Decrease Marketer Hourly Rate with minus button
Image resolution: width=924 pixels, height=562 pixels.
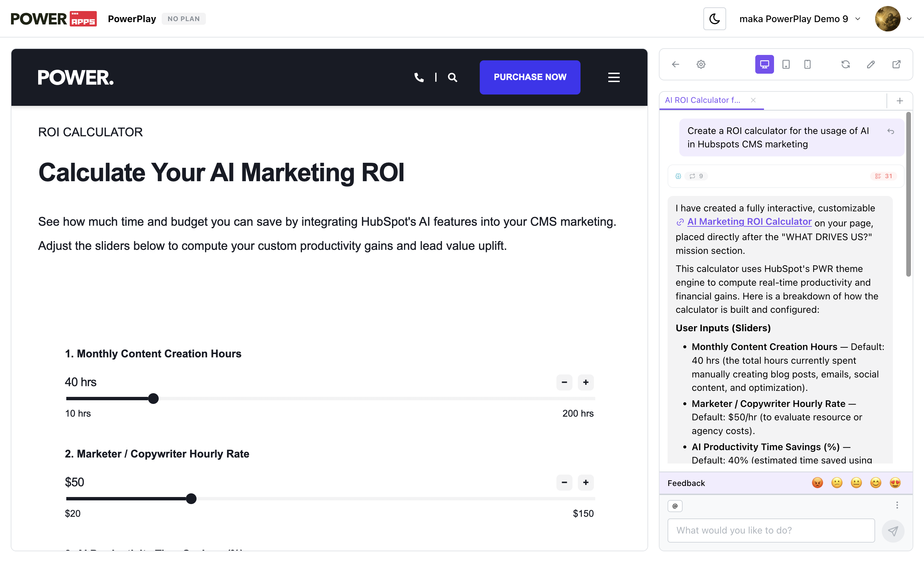click(564, 483)
